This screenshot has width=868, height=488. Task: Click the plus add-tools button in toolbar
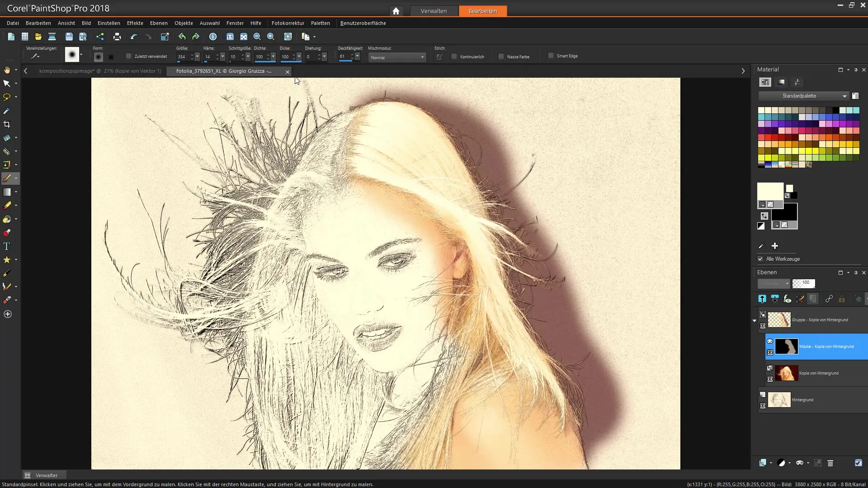click(8, 314)
